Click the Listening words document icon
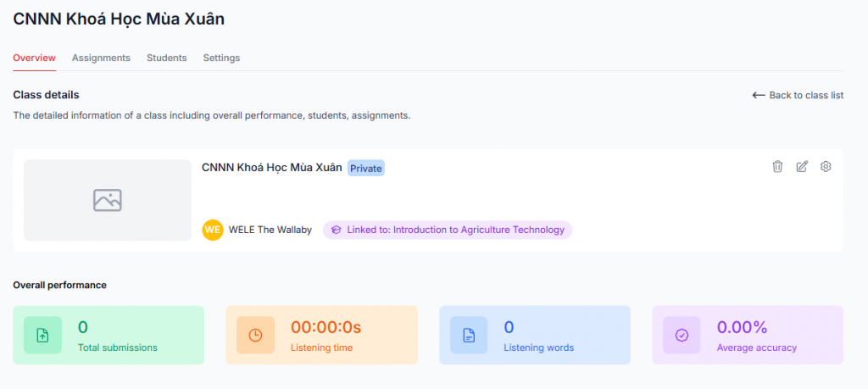The image size is (868, 389). point(469,335)
